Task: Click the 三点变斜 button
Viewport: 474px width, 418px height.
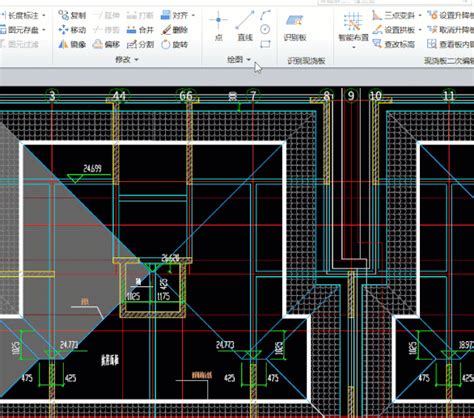Action: point(394,15)
